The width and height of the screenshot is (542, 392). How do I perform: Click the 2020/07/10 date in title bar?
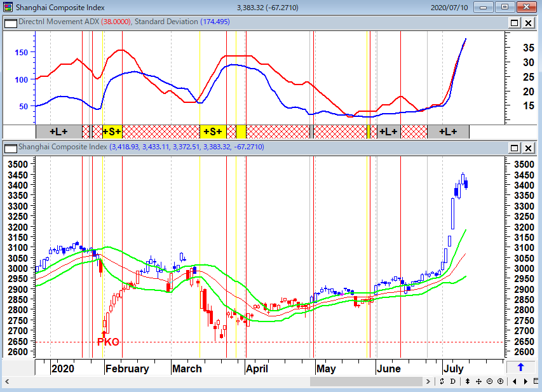pos(449,7)
